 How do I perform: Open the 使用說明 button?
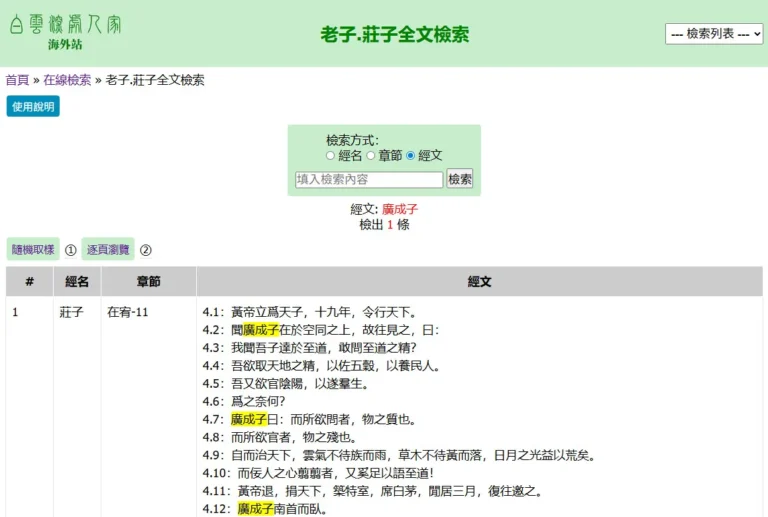pyautogui.click(x=33, y=106)
